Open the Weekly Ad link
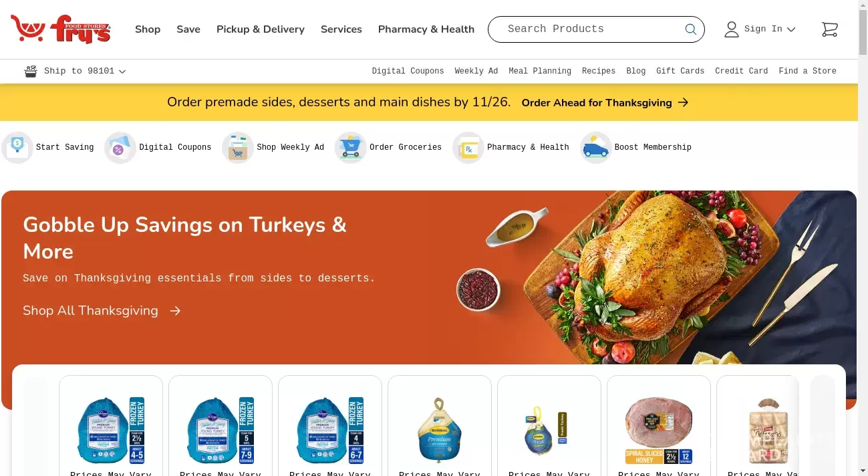 (x=476, y=71)
